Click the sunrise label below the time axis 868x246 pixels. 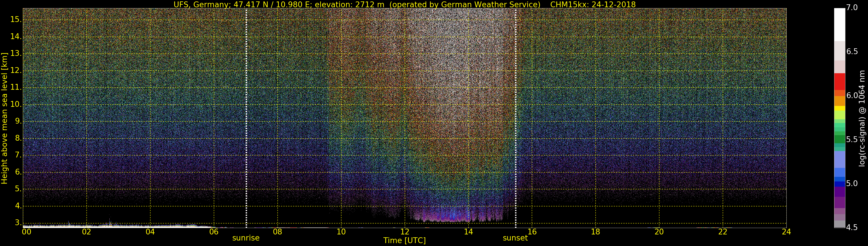(246, 238)
